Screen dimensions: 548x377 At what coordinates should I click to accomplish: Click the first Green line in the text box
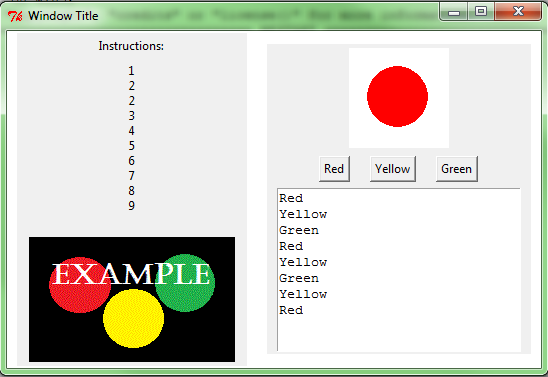299,230
